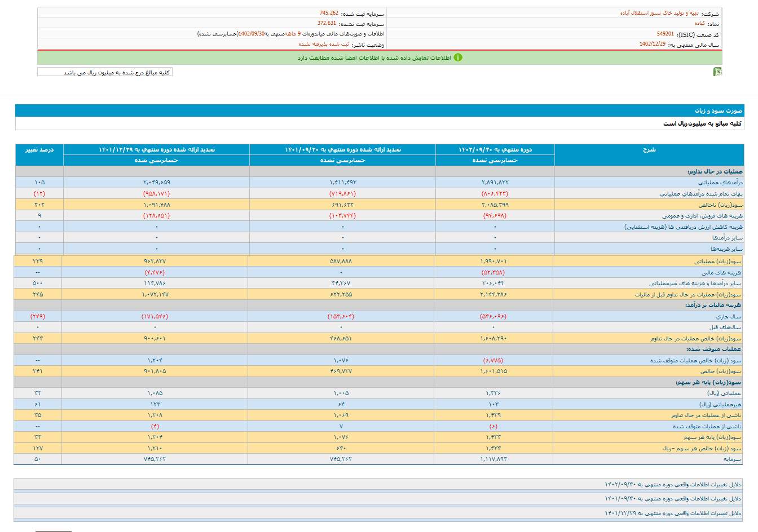Screen dimensions: 758x532
Task: Select the درصد تغییر column header
Action: point(39,149)
